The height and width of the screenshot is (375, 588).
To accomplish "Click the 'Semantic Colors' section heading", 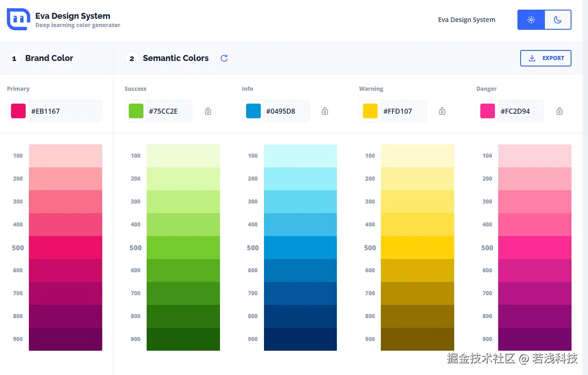I will 176,58.
